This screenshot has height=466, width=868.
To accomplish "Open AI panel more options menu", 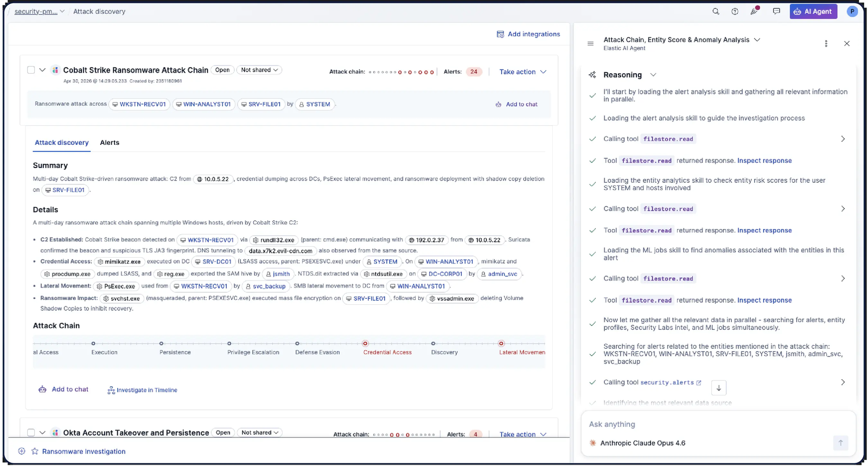I will coord(826,43).
